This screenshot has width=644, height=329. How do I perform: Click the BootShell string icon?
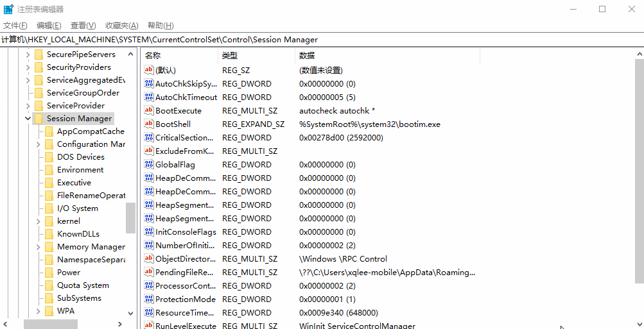click(x=149, y=124)
